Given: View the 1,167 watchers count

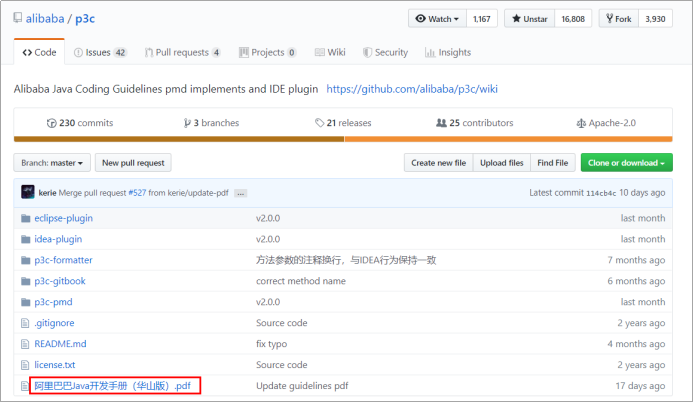Looking at the screenshot, I should [482, 19].
